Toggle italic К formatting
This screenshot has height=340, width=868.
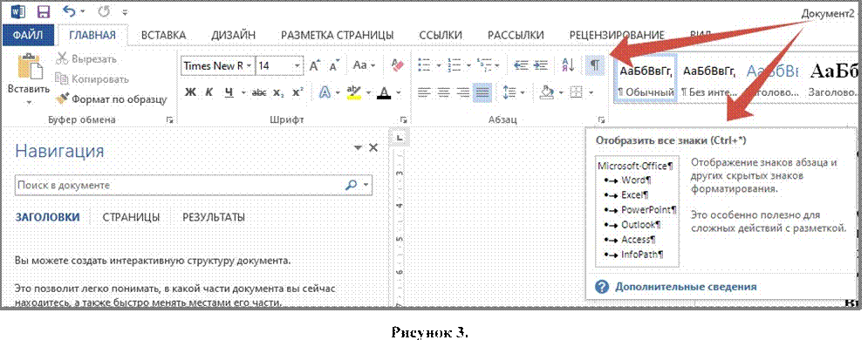tap(208, 92)
